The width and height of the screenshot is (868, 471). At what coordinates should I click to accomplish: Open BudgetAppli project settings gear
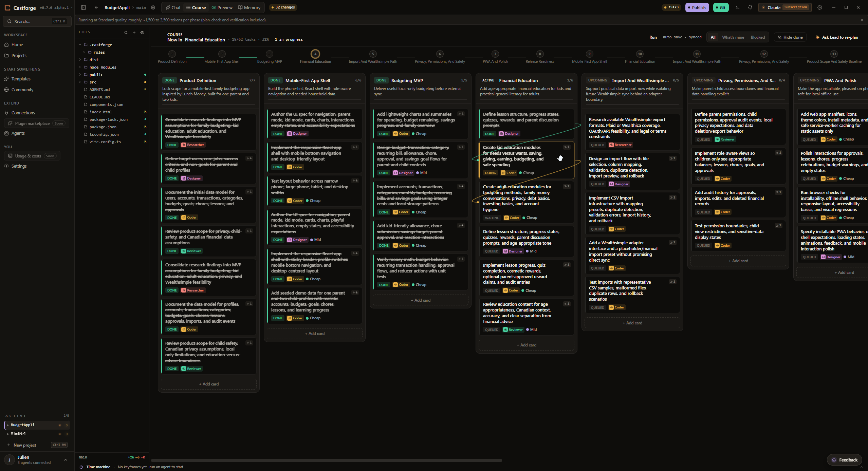(x=153, y=7)
